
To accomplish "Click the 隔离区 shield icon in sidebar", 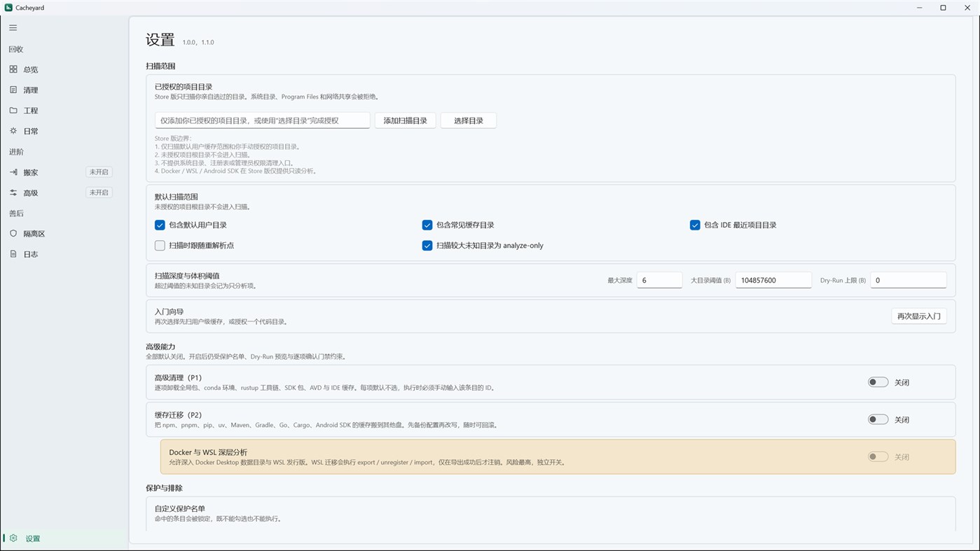I will click(x=13, y=233).
